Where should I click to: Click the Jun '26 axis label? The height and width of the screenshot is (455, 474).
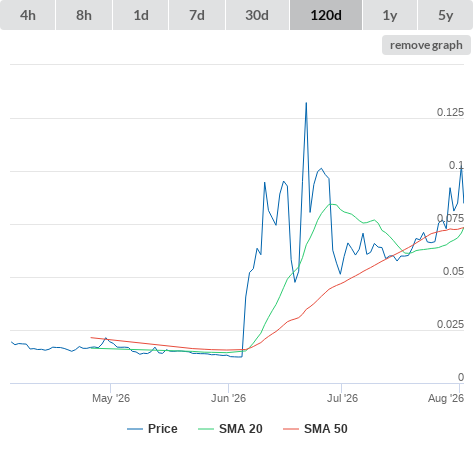228,398
